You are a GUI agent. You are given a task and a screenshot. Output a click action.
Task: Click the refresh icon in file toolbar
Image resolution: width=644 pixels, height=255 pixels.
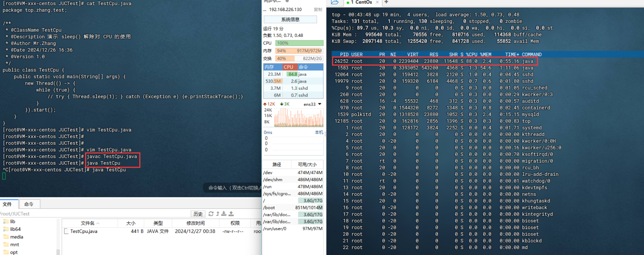point(211,214)
